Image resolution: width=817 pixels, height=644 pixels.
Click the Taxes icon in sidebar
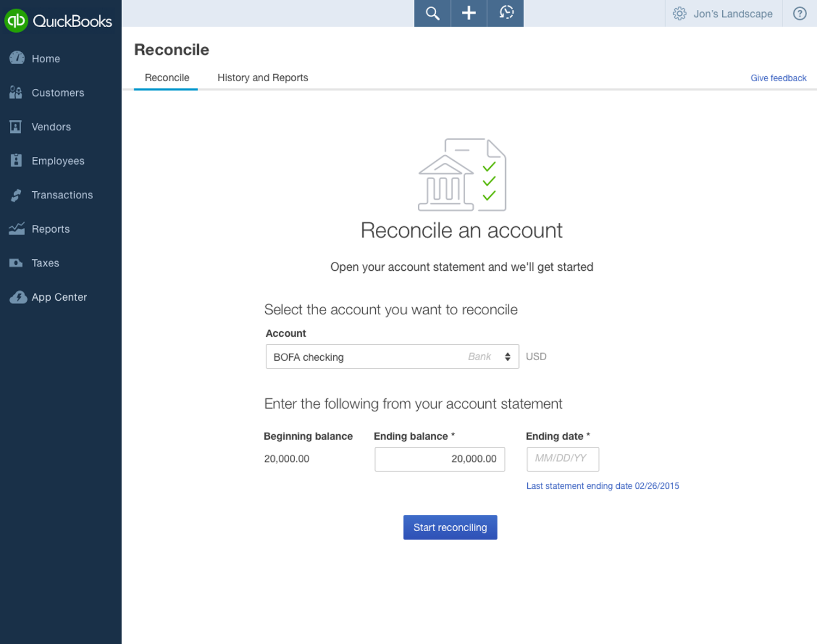click(16, 263)
